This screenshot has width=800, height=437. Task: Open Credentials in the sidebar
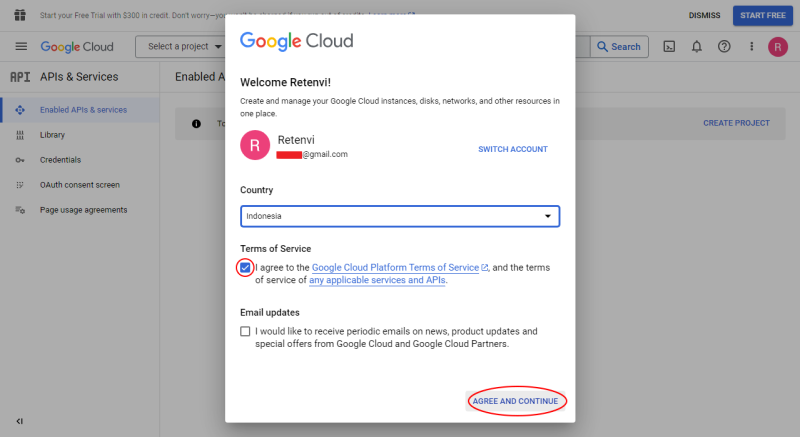tap(80, 160)
